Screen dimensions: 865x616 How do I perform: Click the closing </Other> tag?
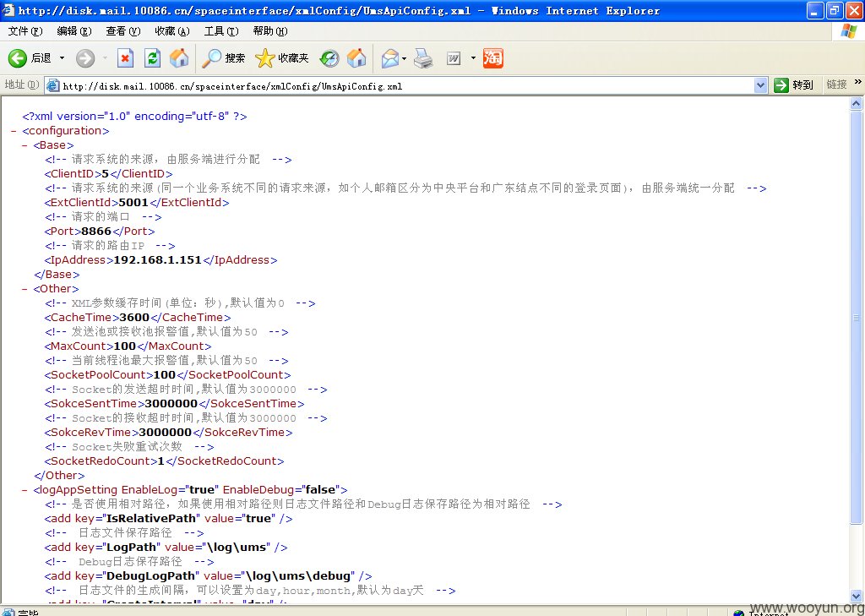coord(59,475)
